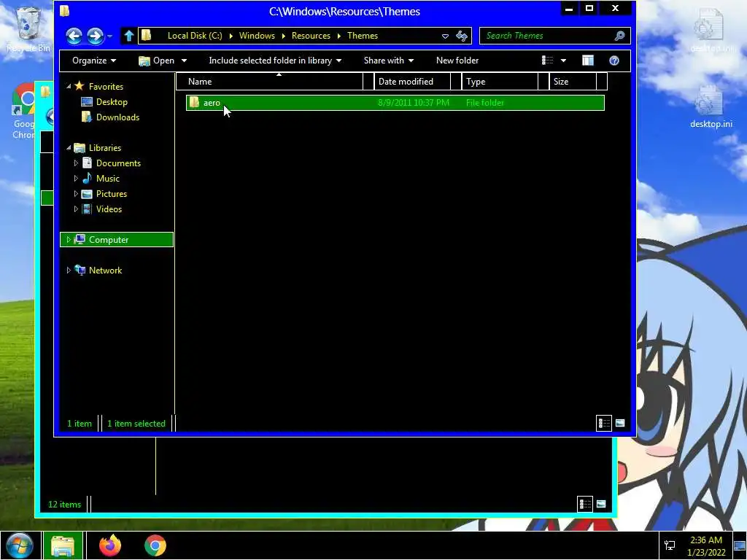Expand the Videos library
Image resolution: width=747 pixels, height=560 pixels.
(x=76, y=209)
